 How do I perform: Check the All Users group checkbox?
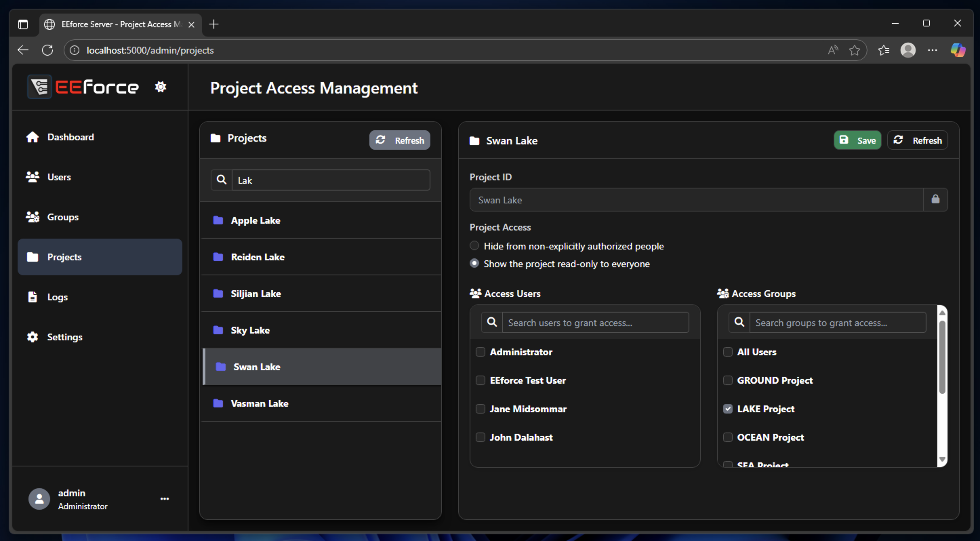pyautogui.click(x=728, y=352)
